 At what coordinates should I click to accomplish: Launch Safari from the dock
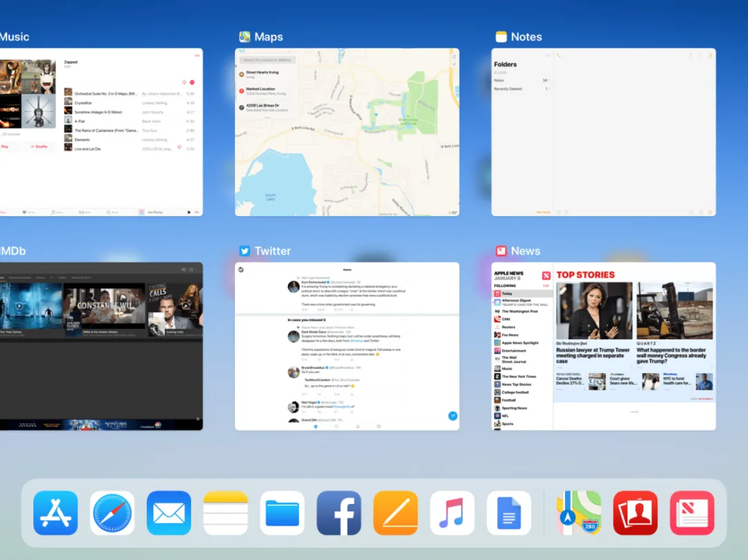point(112,513)
